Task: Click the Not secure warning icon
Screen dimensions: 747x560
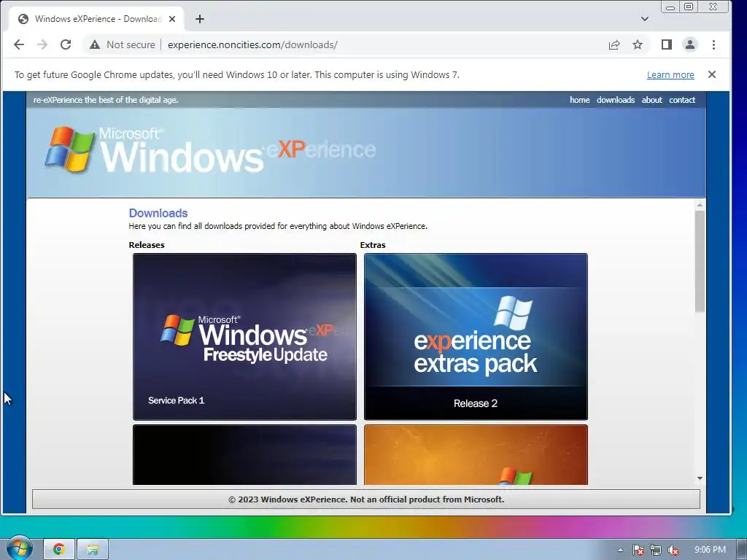Action: (95, 44)
